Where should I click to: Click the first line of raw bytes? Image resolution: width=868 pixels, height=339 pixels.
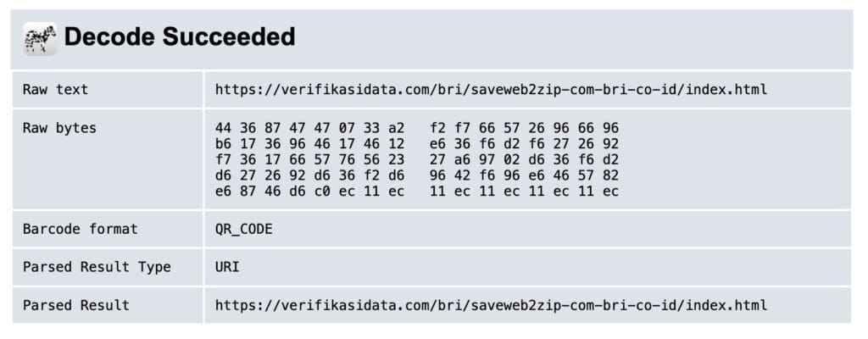coord(417,129)
